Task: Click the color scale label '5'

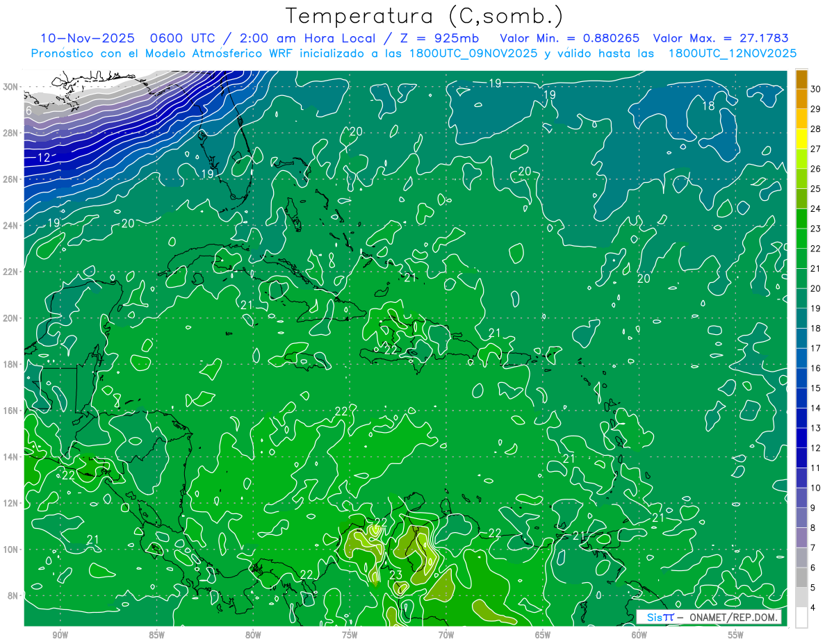Action: 813,588
